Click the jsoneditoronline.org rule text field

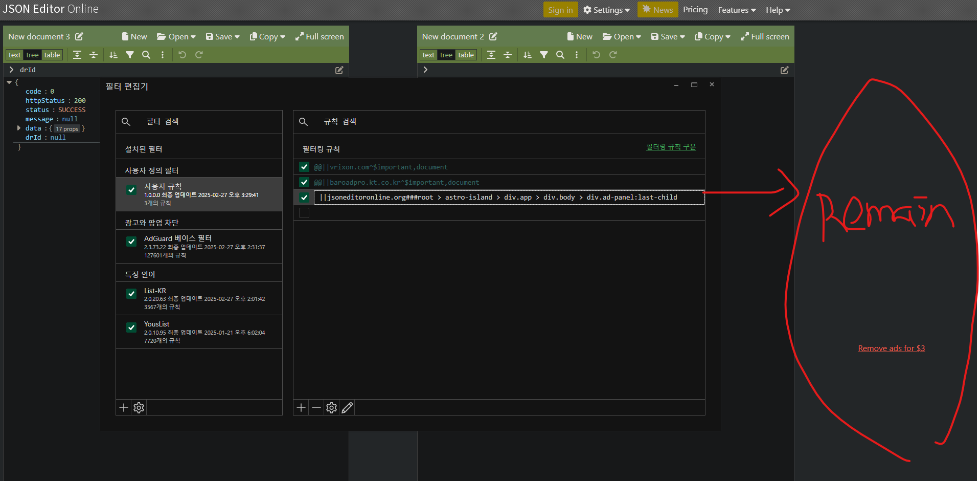(509, 198)
